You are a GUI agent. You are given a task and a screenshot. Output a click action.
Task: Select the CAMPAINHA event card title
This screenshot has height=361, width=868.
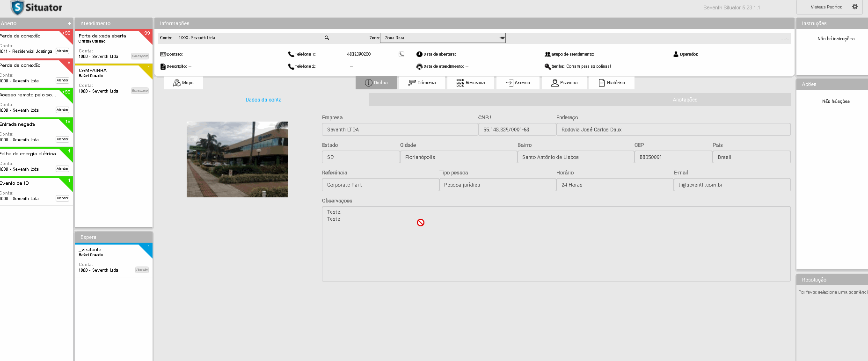click(93, 70)
